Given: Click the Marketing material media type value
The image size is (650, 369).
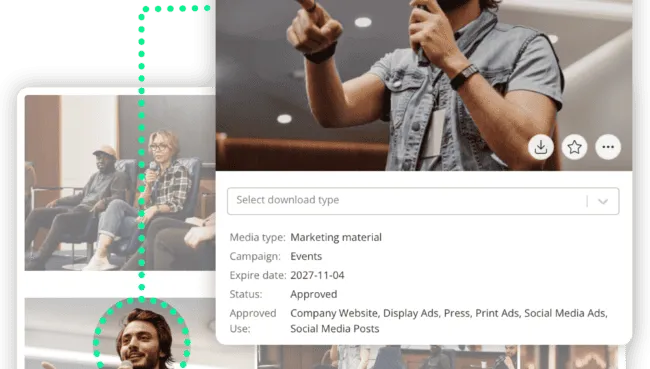Looking at the screenshot, I should point(336,238).
